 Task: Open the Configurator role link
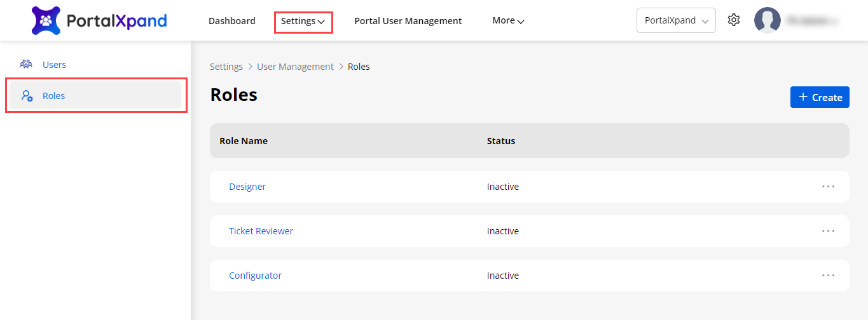tap(255, 276)
